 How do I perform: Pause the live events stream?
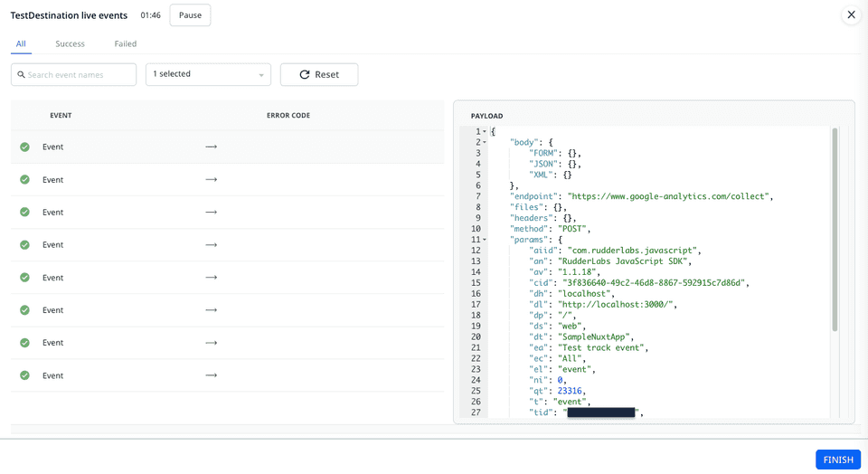click(x=190, y=15)
